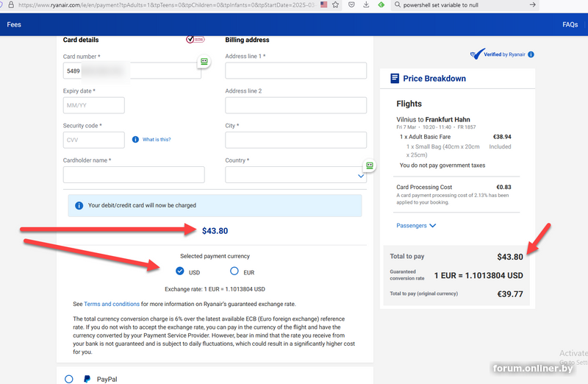This screenshot has width=588, height=384.
Task: Click the Vilnius to Frankfurt Hahn route
Action: point(433,119)
